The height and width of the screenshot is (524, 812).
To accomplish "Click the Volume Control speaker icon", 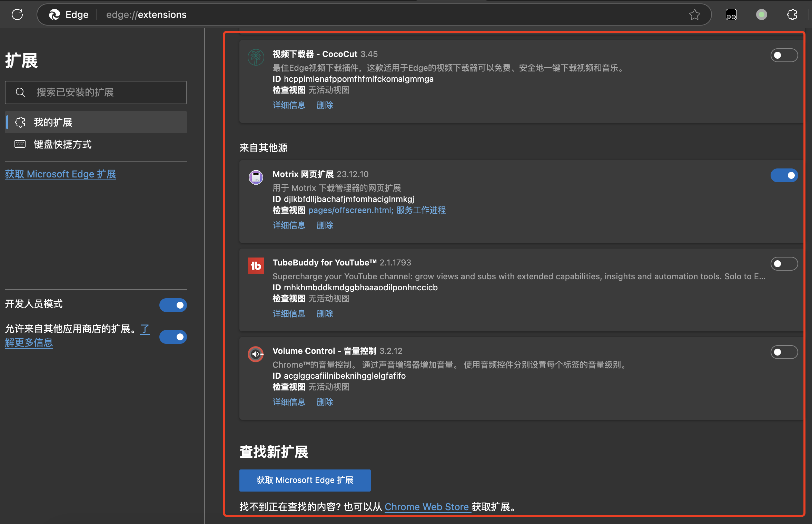I will tap(256, 354).
